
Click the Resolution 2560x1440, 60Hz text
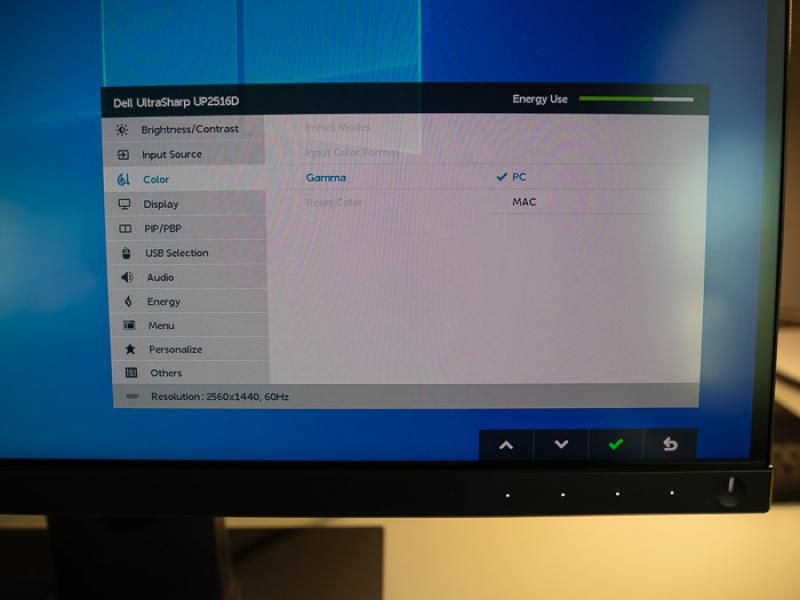click(220, 396)
